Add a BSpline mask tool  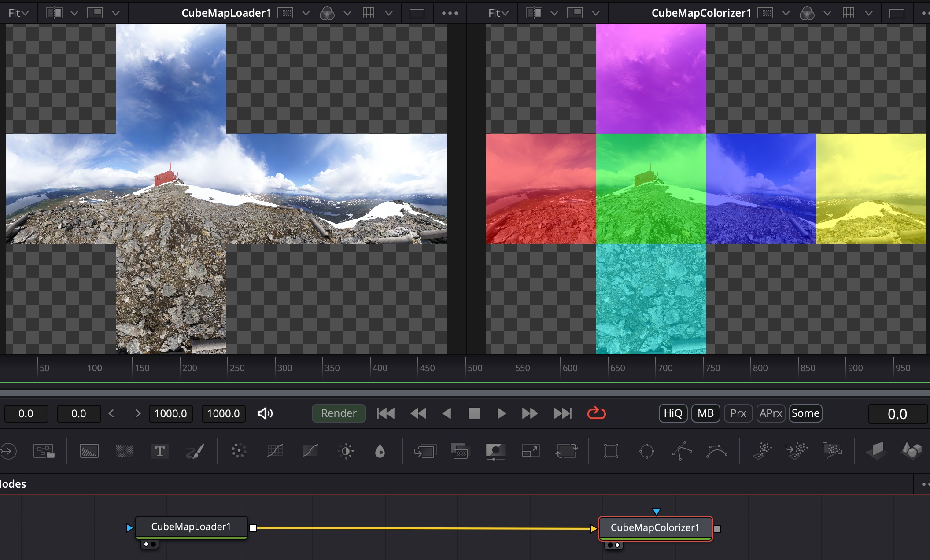[717, 451]
